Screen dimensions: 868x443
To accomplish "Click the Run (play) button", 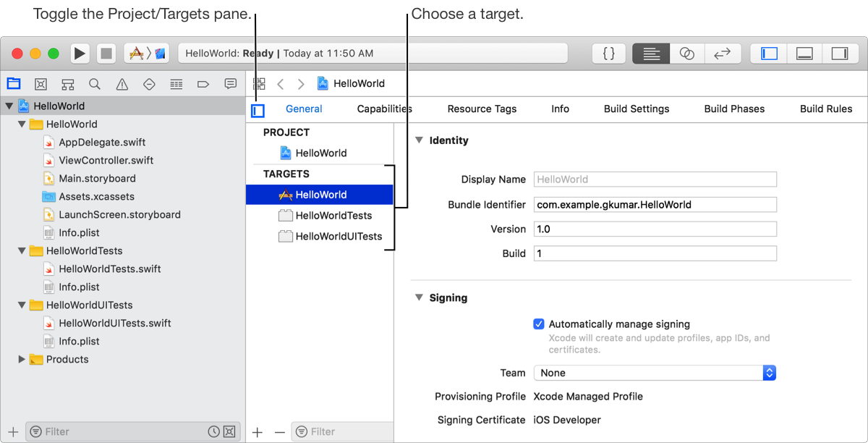I will click(x=80, y=54).
